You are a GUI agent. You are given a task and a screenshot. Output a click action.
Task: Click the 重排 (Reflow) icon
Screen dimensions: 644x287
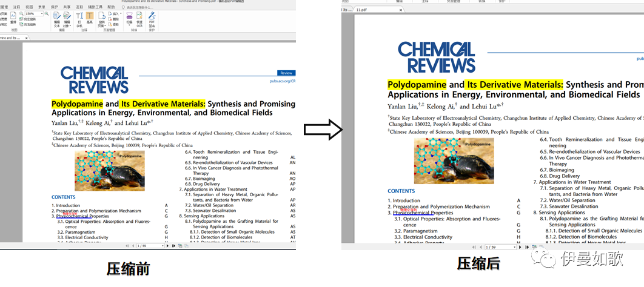[x=13, y=15]
